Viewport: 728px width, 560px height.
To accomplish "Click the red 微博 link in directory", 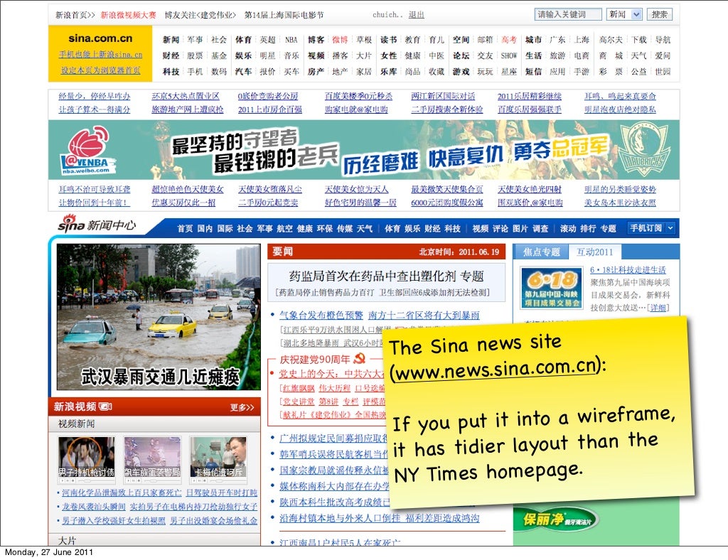I will pos(340,40).
